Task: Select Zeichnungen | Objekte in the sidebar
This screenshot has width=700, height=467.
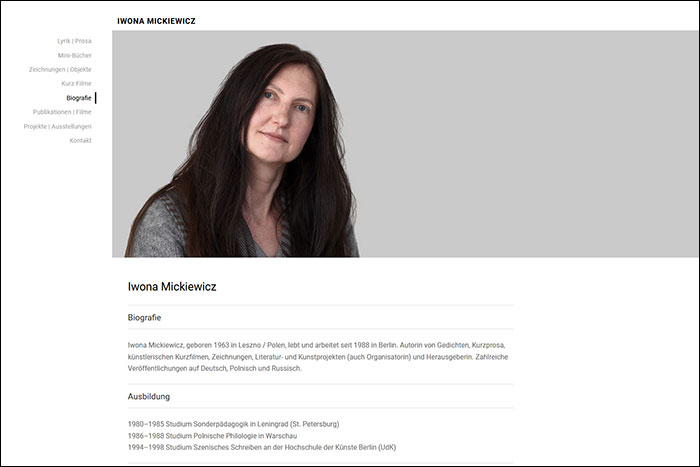Action: [x=60, y=70]
